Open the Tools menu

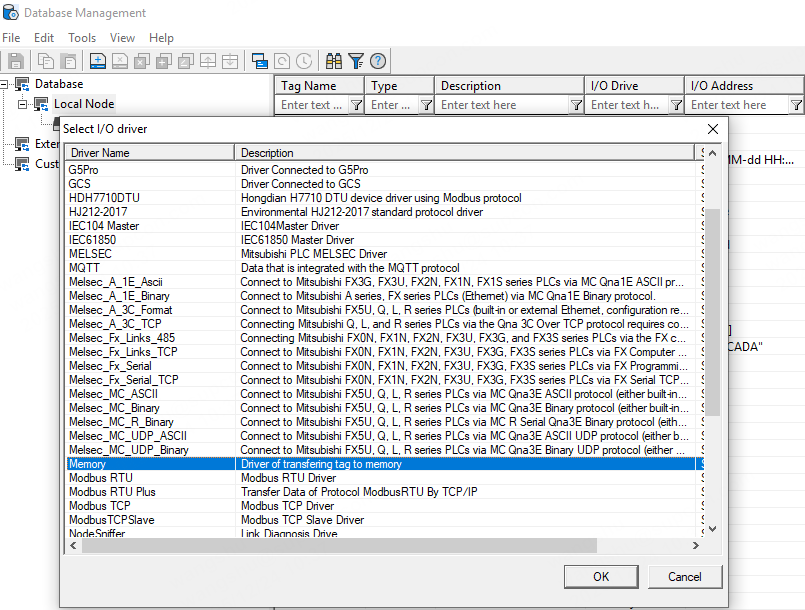pyautogui.click(x=82, y=38)
